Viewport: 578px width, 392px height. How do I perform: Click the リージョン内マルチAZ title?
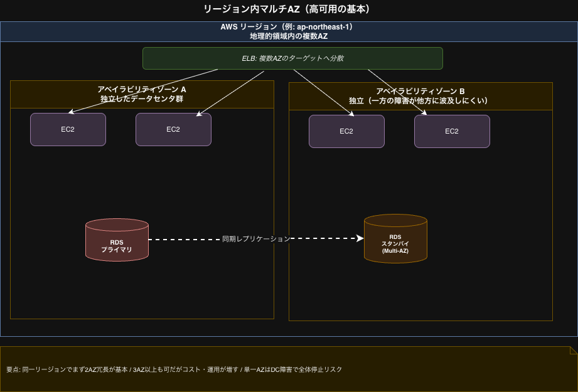(x=289, y=9)
